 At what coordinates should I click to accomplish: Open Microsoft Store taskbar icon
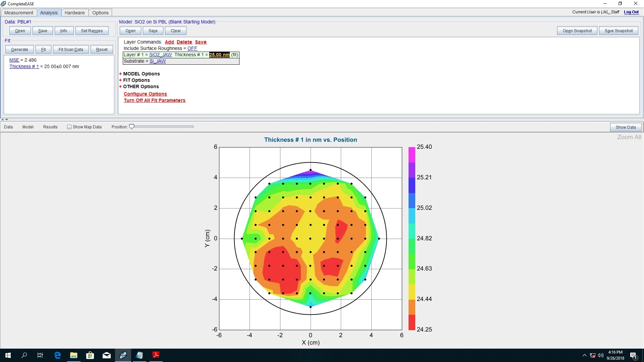pyautogui.click(x=90, y=355)
